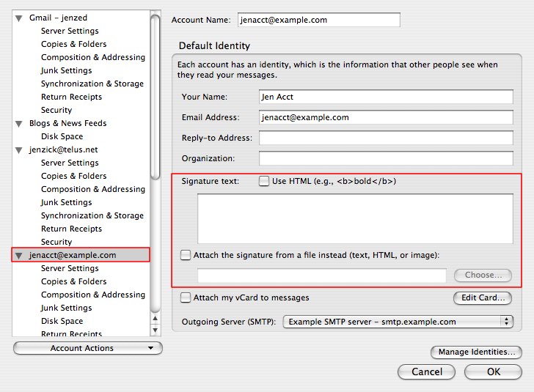The image size is (534, 392).
Task: Toggle Attach my vCard to messages
Action: coord(186,298)
